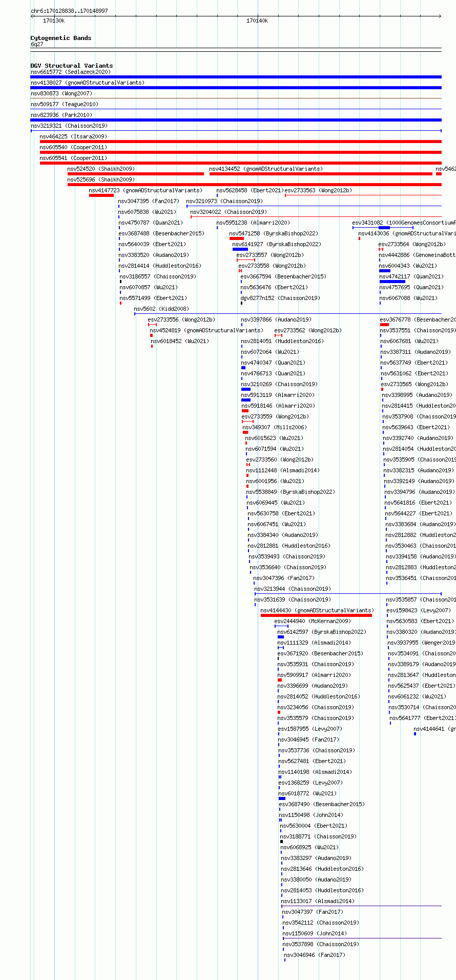Click blue bar under nsv6004343 (Wu2021)
The height and width of the screenshot is (980, 456).
coord(385,271)
